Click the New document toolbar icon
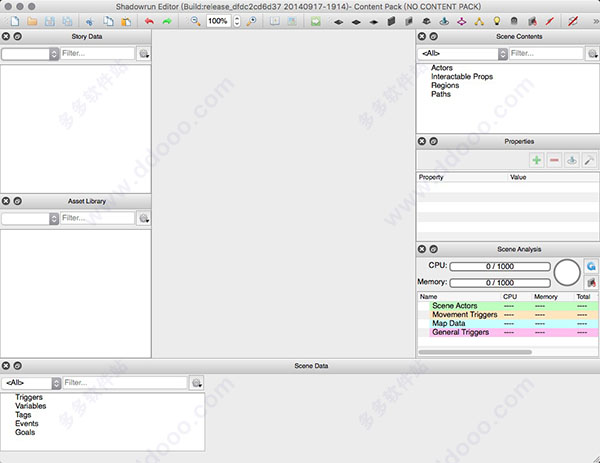Viewport: 600px width, 463px height. tap(15, 21)
